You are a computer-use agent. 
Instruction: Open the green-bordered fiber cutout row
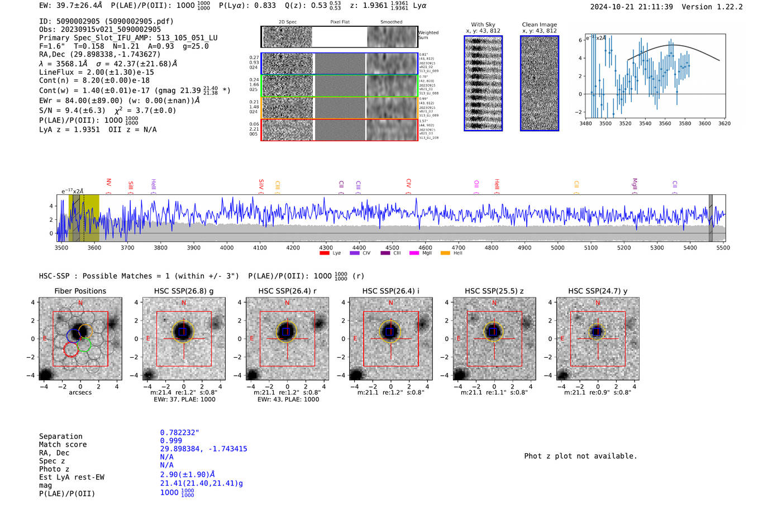(339, 86)
